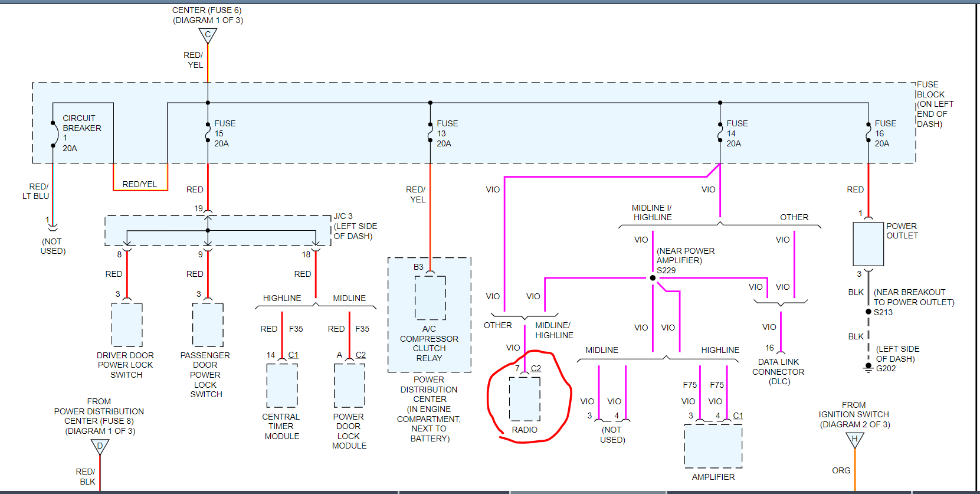Select the Passenger Door Power Lock Switch box
Viewport: 980px width, 494px height.
pyautogui.click(x=208, y=325)
